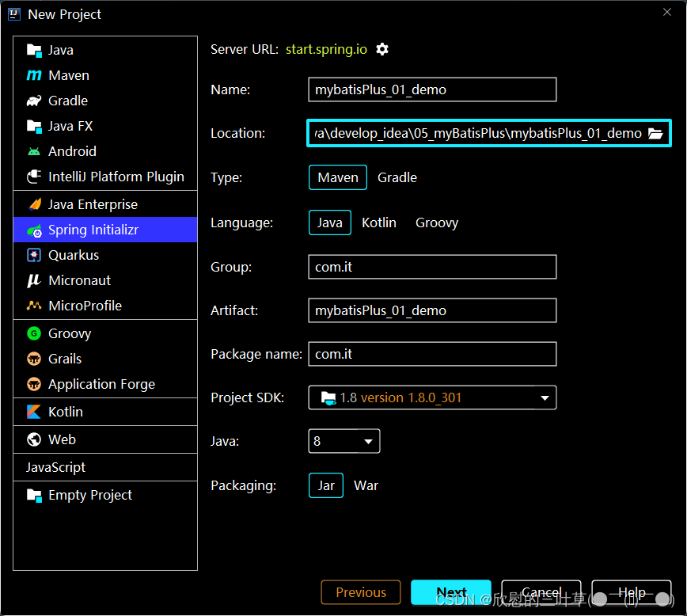Viewport: 687px width, 616px height.
Task: Click the Next button
Action: [451, 592]
